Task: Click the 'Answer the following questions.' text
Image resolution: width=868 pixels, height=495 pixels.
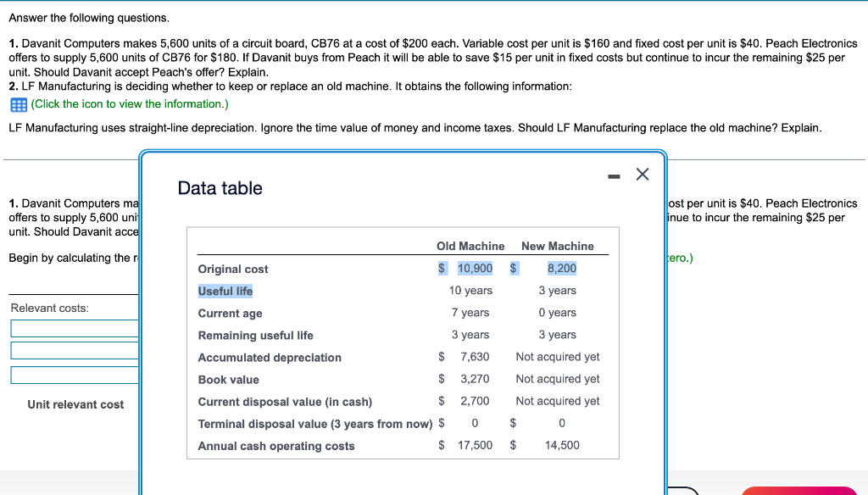Action: tap(89, 19)
